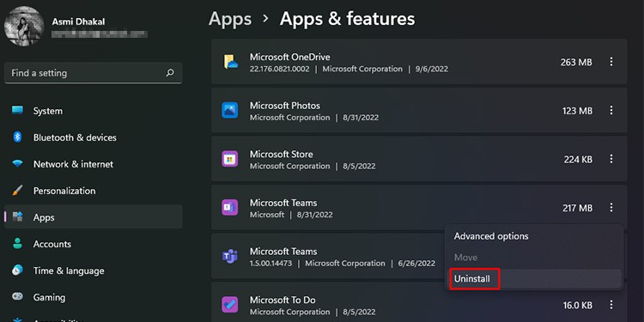Image resolution: width=644 pixels, height=322 pixels.
Task: Click Teams version 1.5.00.14473 text
Action: point(270,264)
